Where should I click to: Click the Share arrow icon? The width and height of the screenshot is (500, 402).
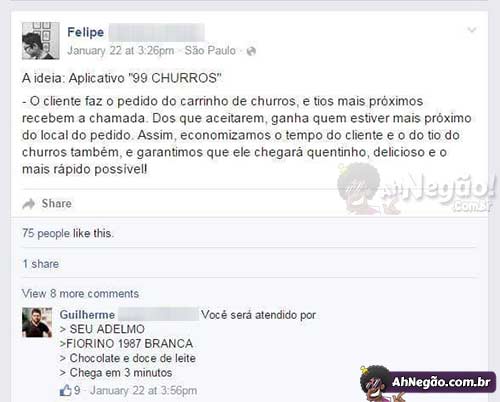(x=29, y=204)
